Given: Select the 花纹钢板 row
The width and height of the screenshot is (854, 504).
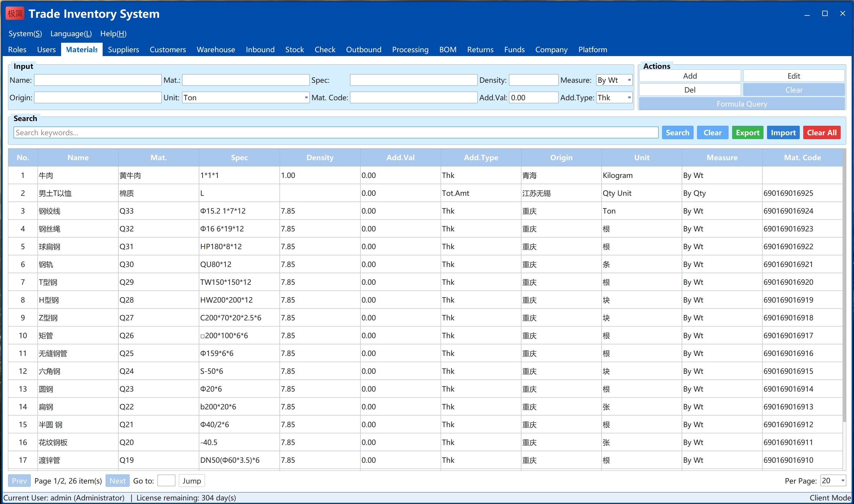Looking at the screenshot, I should pyautogui.click(x=425, y=442).
